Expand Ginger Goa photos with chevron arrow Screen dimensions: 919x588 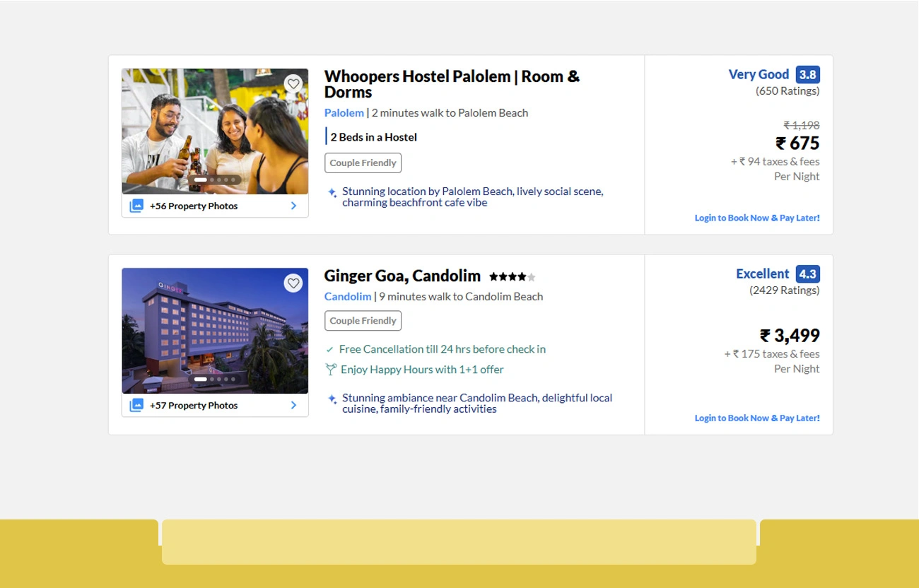point(293,406)
